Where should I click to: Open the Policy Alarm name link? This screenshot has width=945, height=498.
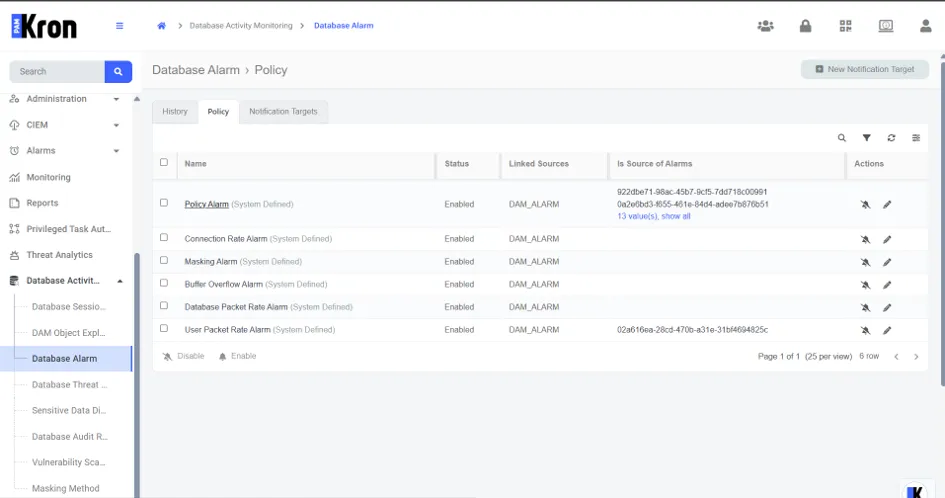[207, 204]
